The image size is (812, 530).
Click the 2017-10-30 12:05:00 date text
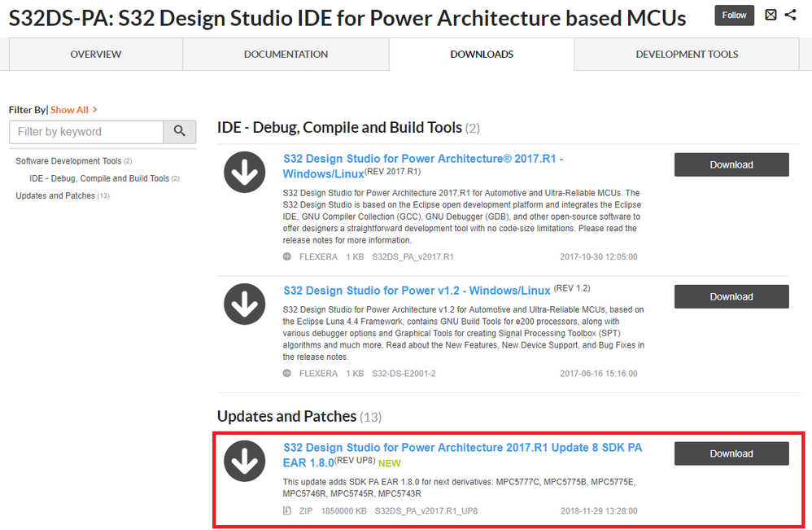click(599, 256)
